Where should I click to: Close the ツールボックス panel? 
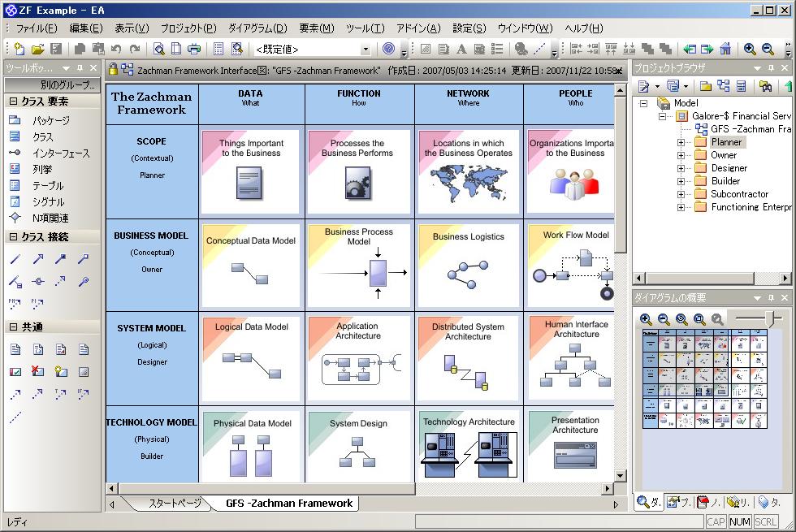click(x=93, y=67)
